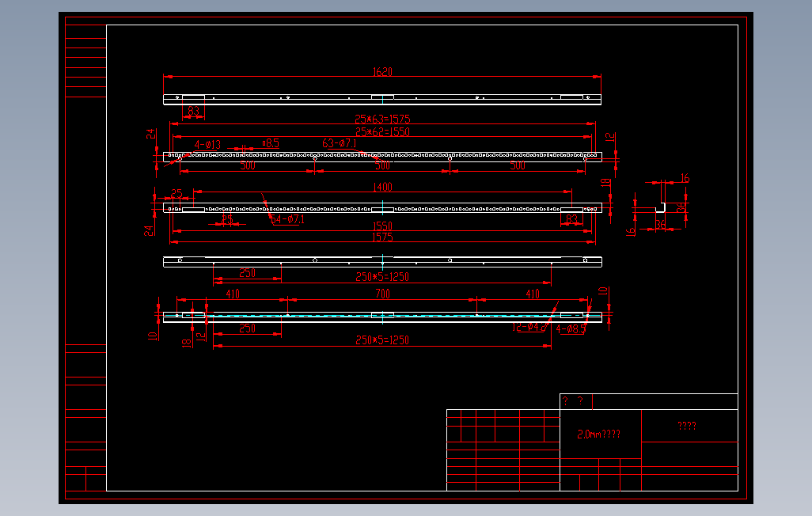Image resolution: width=812 pixels, height=516 pixels.
Task: Select the 4-ø8.5 hole callout
Action: pos(571,329)
